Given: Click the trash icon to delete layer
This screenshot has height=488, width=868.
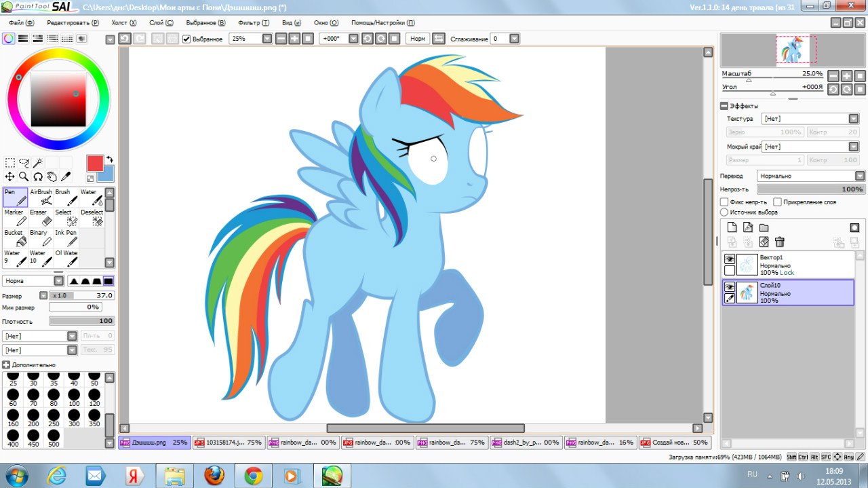Looking at the screenshot, I should [x=780, y=242].
